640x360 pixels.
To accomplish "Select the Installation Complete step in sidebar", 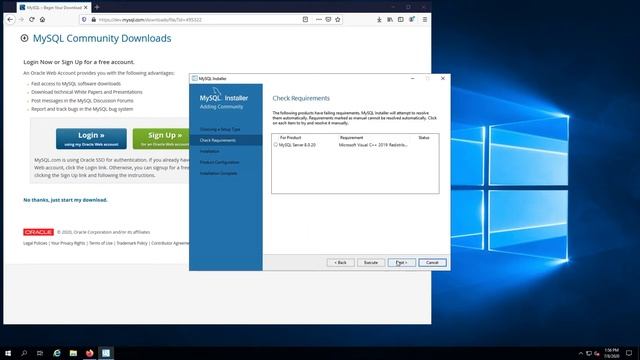I will click(219, 173).
